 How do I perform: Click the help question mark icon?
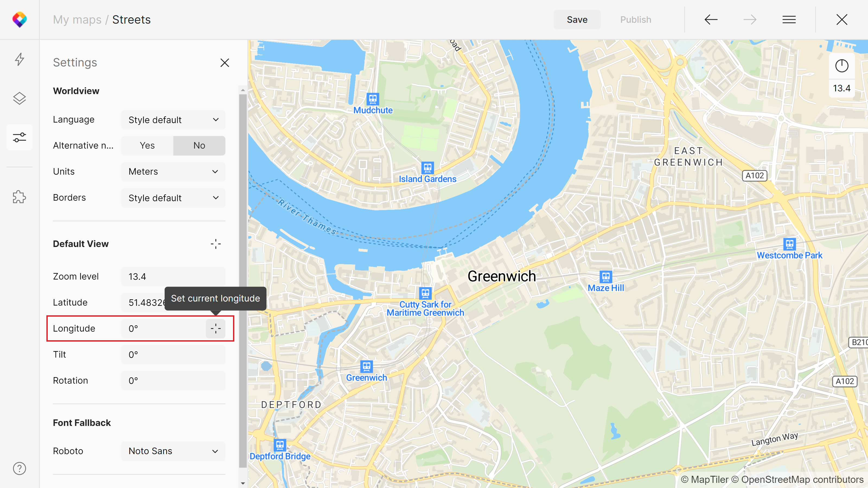coord(19,468)
